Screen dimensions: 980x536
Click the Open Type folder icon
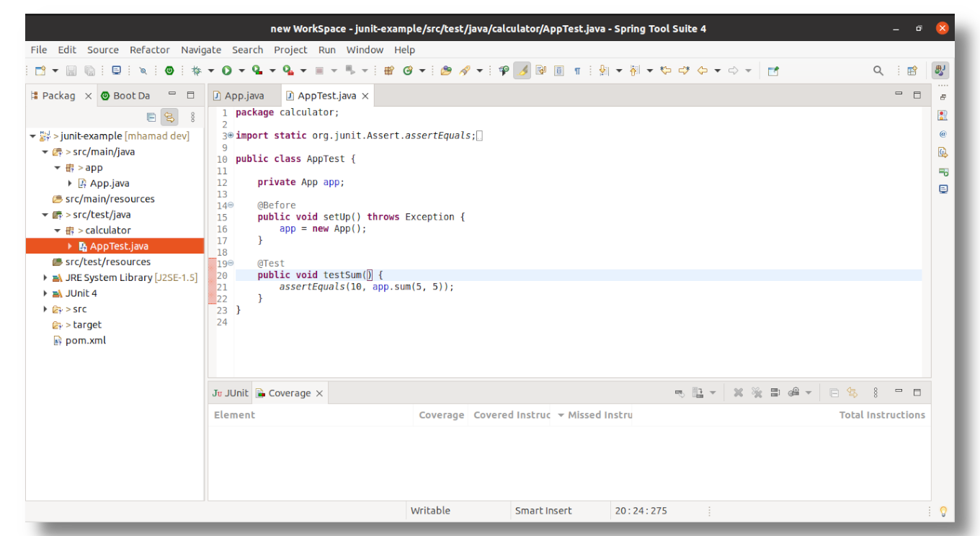(446, 71)
